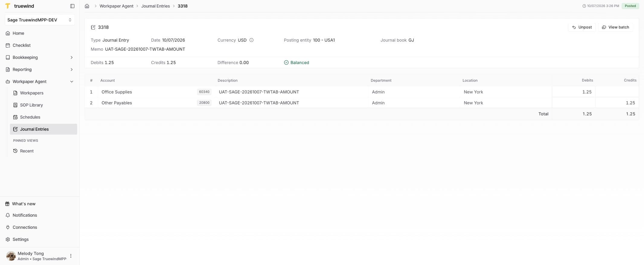Click the journal entry icon beside 3318 title
The height and width of the screenshot is (265, 644).
click(93, 27)
